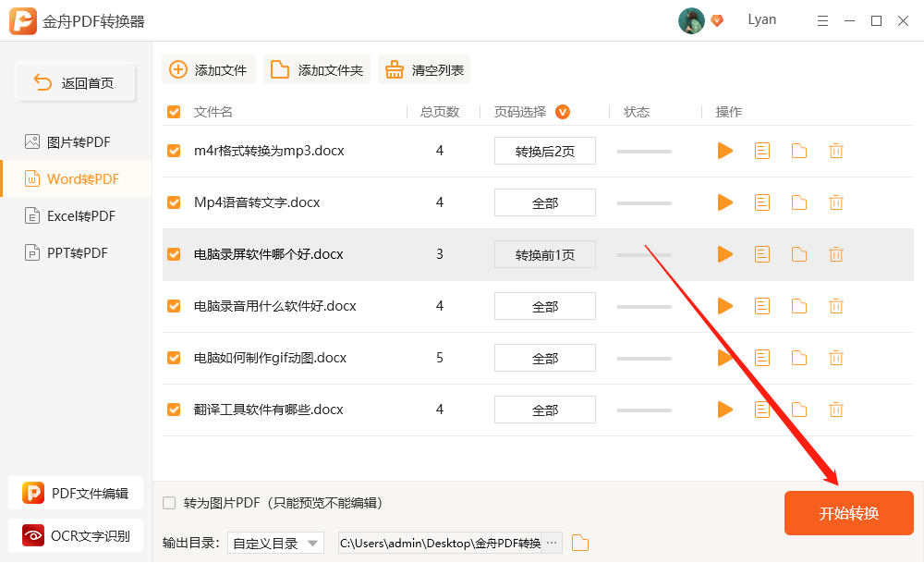Click the VIP diamond badge icon
Image resolution: width=924 pixels, height=563 pixels.
pos(717,20)
